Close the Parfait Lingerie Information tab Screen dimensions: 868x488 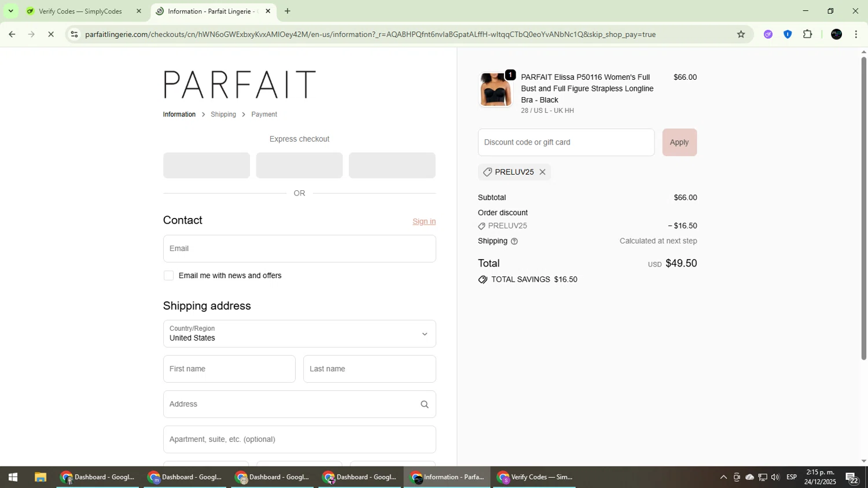[267, 11]
